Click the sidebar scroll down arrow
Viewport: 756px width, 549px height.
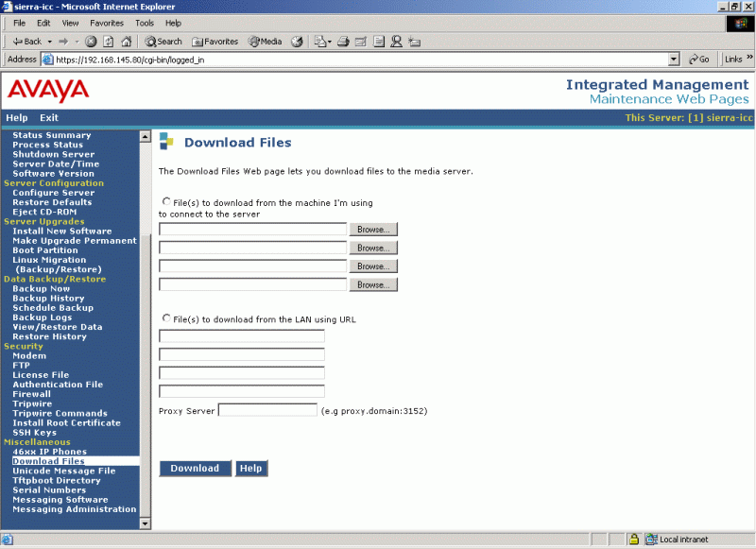point(145,523)
